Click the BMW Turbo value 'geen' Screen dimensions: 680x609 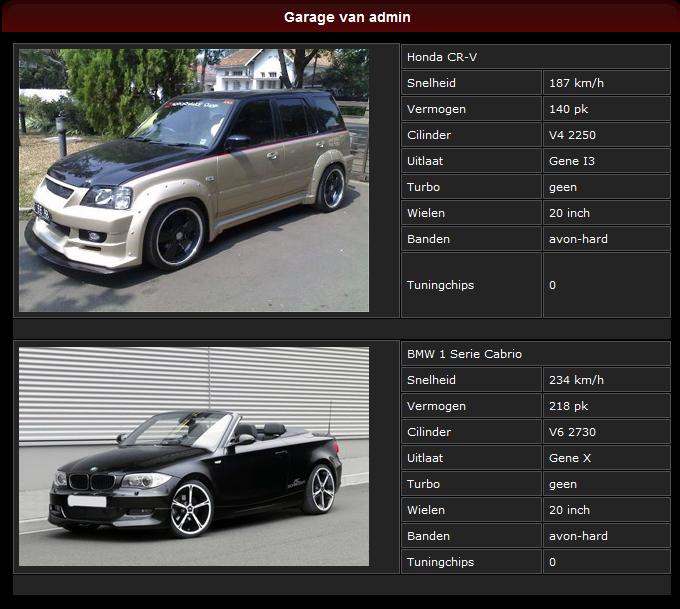tap(563, 484)
